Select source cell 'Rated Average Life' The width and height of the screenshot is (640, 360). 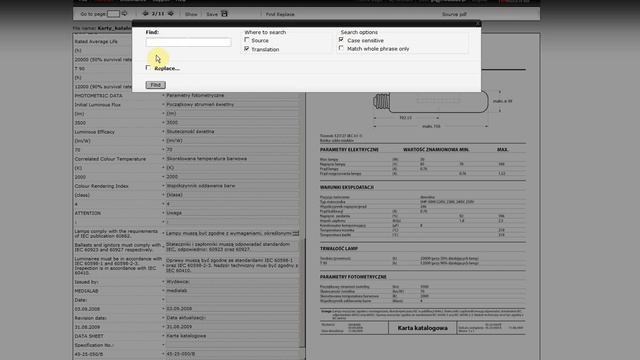(x=96, y=42)
